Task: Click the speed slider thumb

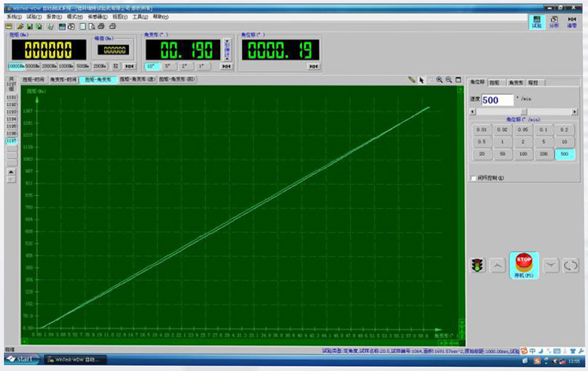Action: [x=524, y=112]
